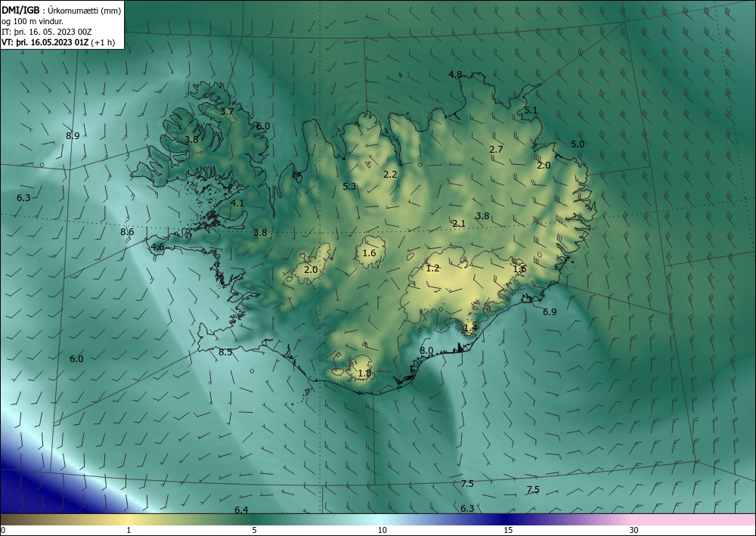Click the 3.7 value in the Westfjords
This screenshot has height=536, width=756.
click(x=227, y=112)
